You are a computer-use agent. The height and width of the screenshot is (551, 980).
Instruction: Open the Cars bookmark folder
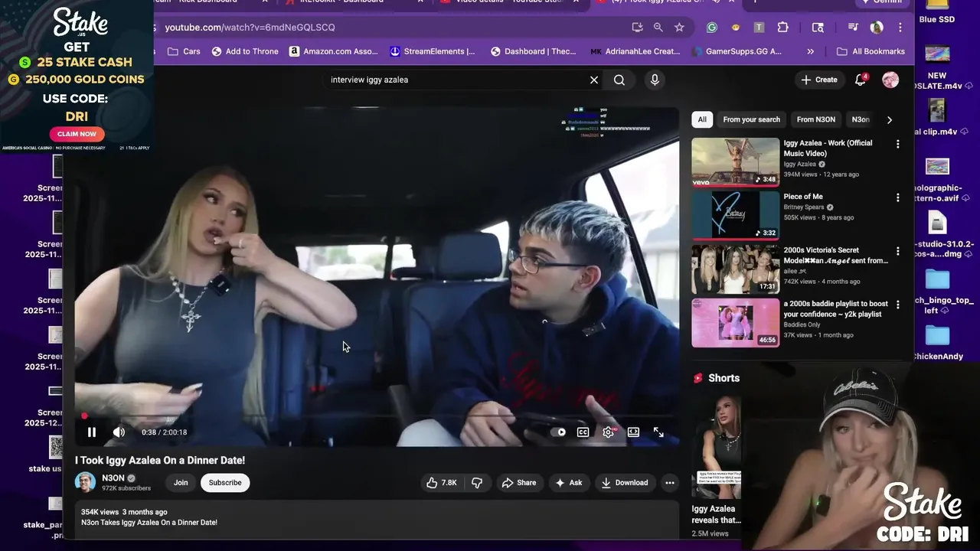pos(184,51)
